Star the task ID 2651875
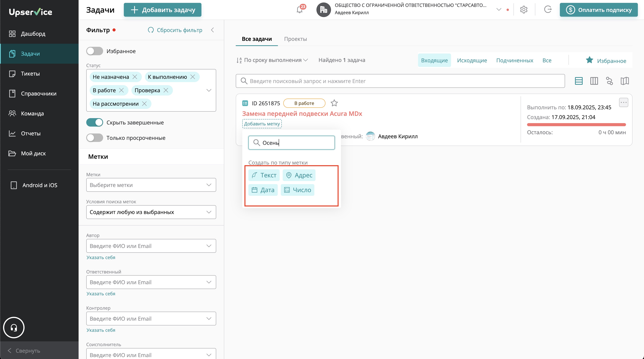The width and height of the screenshot is (644, 359). [334, 103]
